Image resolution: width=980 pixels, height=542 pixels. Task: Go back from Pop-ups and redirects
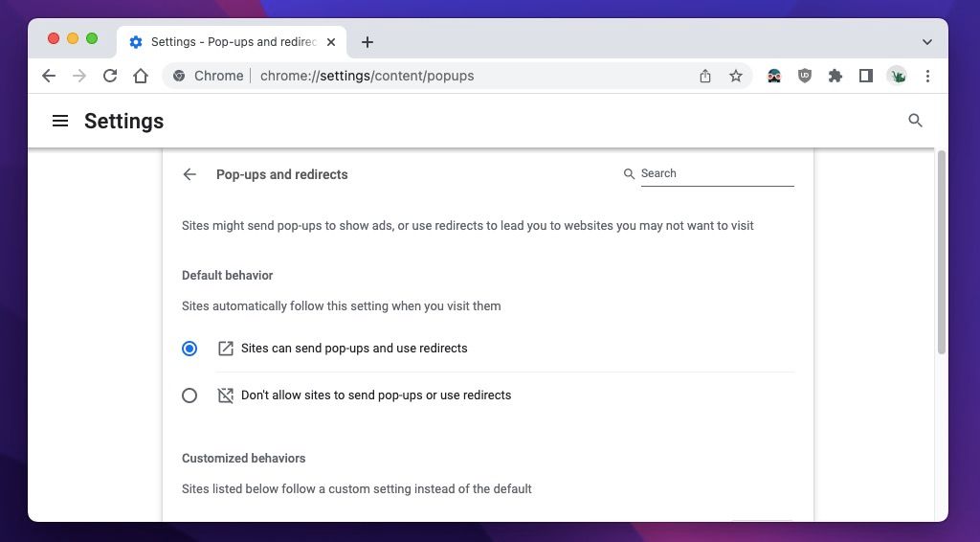[x=189, y=174]
